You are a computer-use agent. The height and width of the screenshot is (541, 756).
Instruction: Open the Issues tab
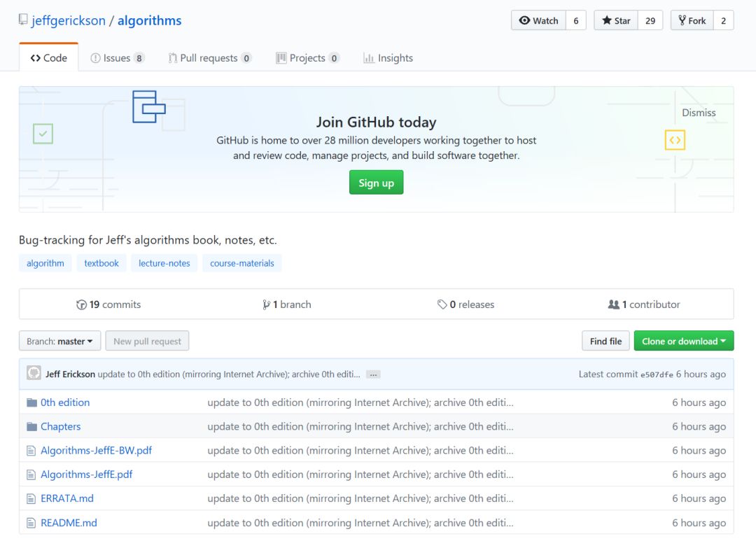click(x=117, y=58)
